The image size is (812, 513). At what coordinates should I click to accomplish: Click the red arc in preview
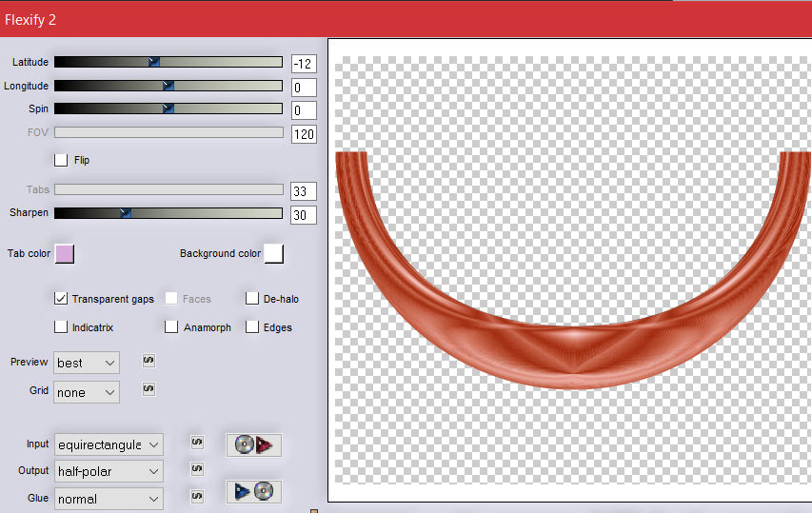tap(572, 357)
